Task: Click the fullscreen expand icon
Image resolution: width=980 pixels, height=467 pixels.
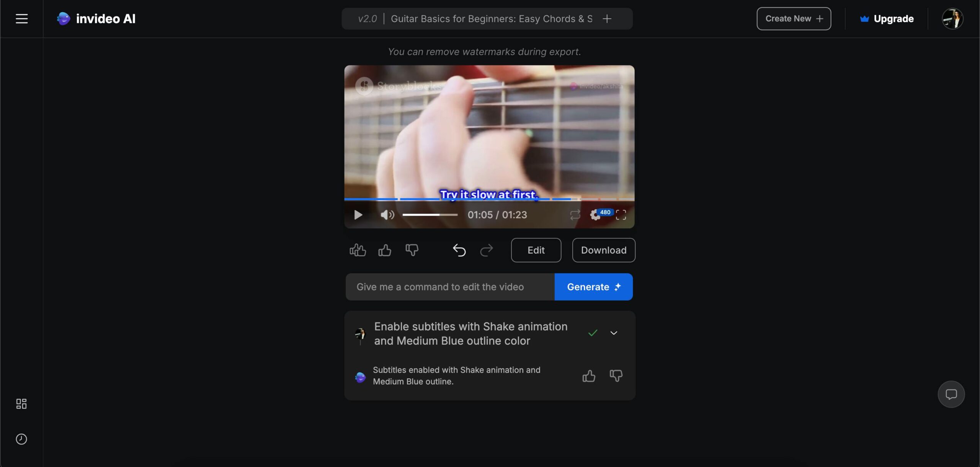Action: click(x=621, y=215)
